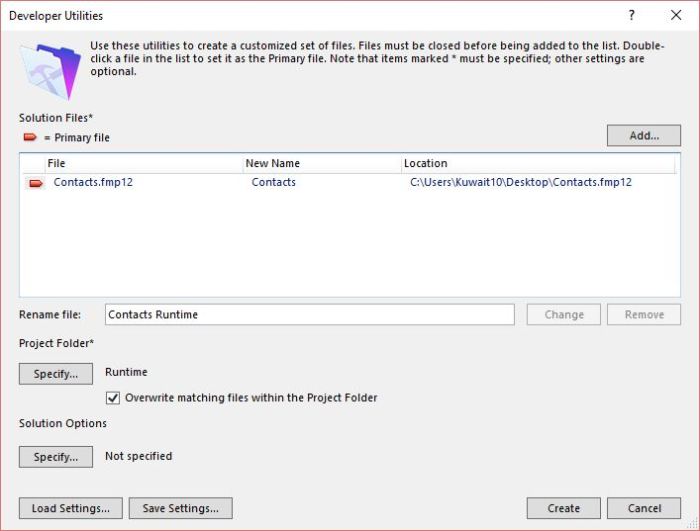Image resolution: width=700 pixels, height=531 pixels.
Task: Click the Change button
Action: point(563,314)
